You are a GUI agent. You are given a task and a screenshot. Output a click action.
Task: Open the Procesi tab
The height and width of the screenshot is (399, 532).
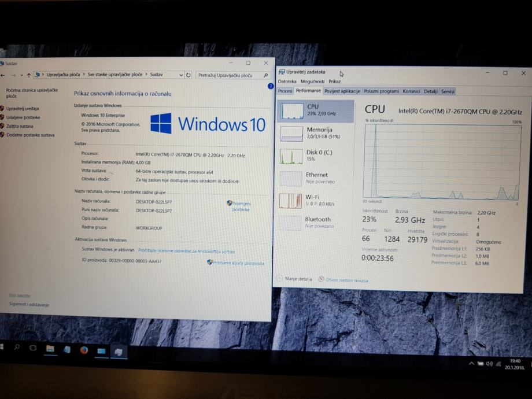click(x=285, y=91)
